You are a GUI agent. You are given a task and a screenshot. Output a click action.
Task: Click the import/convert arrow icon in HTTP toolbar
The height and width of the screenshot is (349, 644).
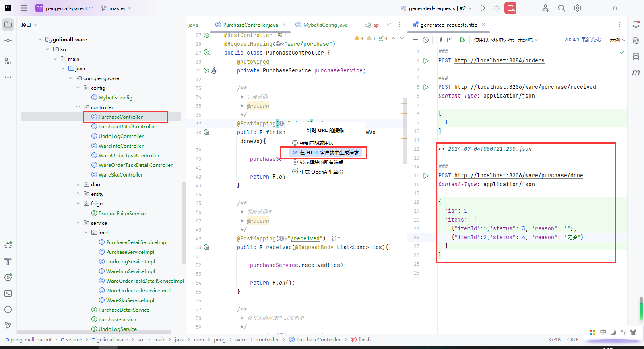click(x=450, y=40)
